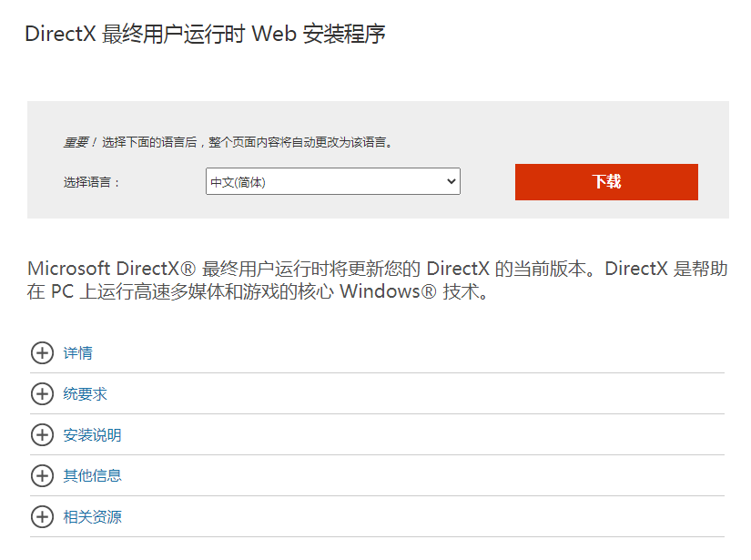Click the plus icon beside 统要求
The image size is (751, 560).
coord(42,393)
